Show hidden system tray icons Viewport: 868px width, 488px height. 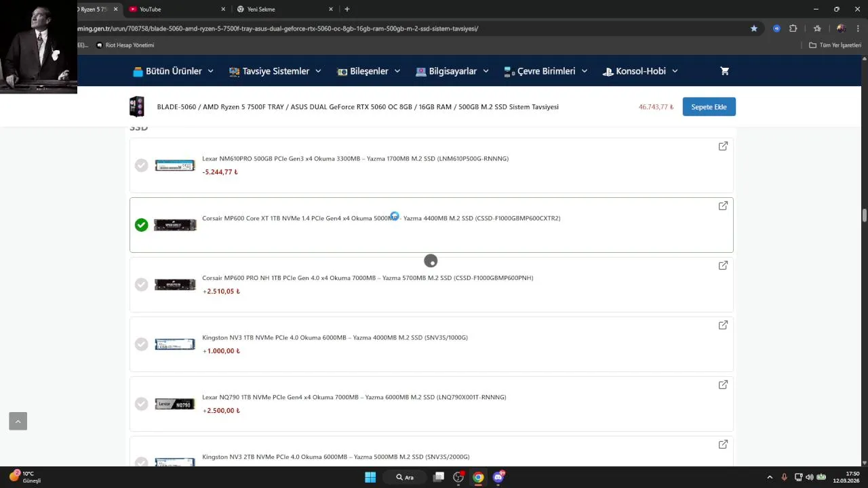pyautogui.click(x=769, y=477)
